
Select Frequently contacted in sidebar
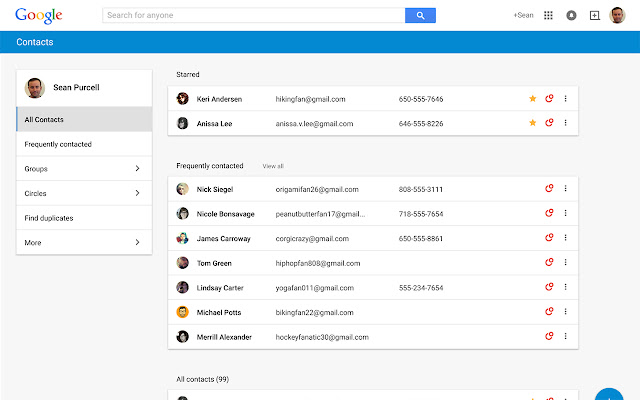click(x=84, y=144)
